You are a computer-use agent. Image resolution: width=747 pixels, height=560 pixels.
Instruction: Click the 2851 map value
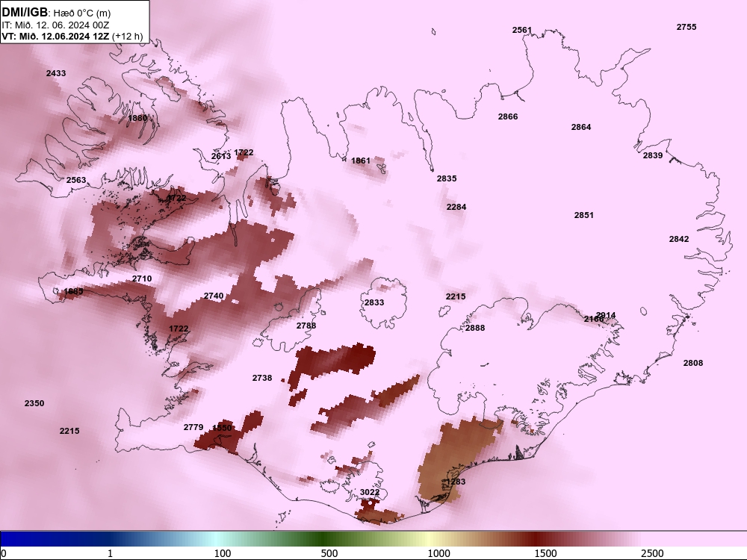584,215
